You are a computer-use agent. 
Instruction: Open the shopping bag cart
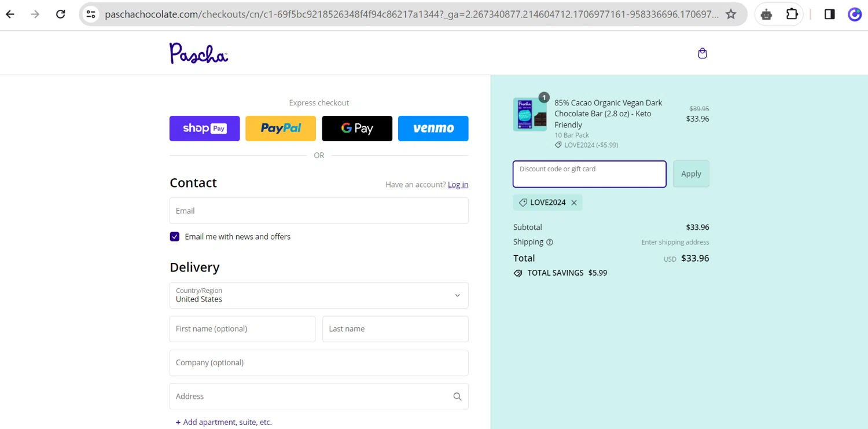(x=703, y=53)
